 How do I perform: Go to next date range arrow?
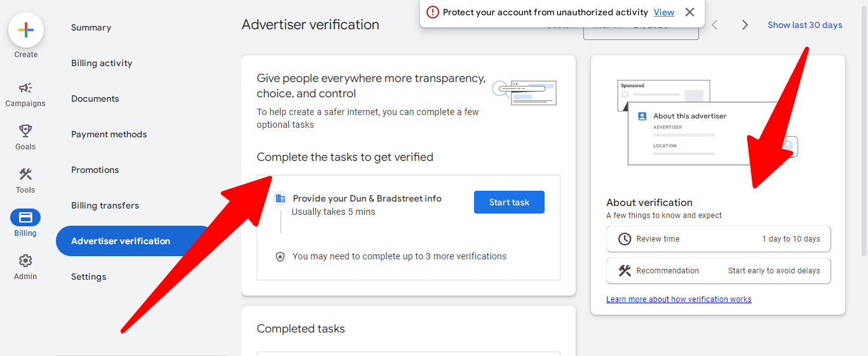[x=745, y=25]
